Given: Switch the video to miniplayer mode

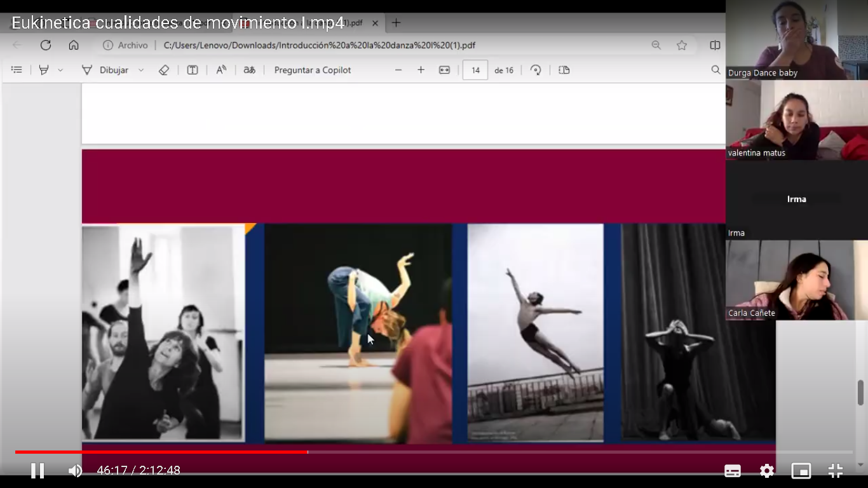Looking at the screenshot, I should click(x=801, y=471).
